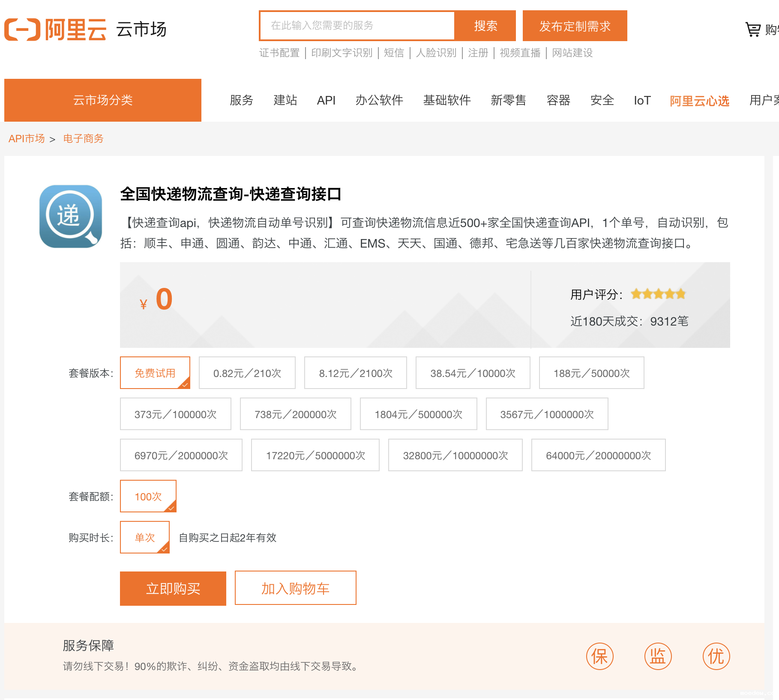
Task: Click the 优 quality badge icon
Action: tap(716, 656)
